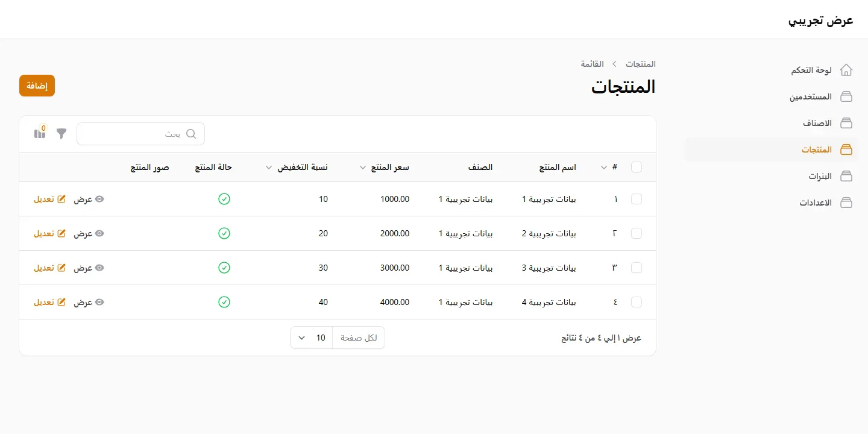868x434 pixels.
Task: Focus the بحث search field
Action: pyautogui.click(x=140, y=134)
